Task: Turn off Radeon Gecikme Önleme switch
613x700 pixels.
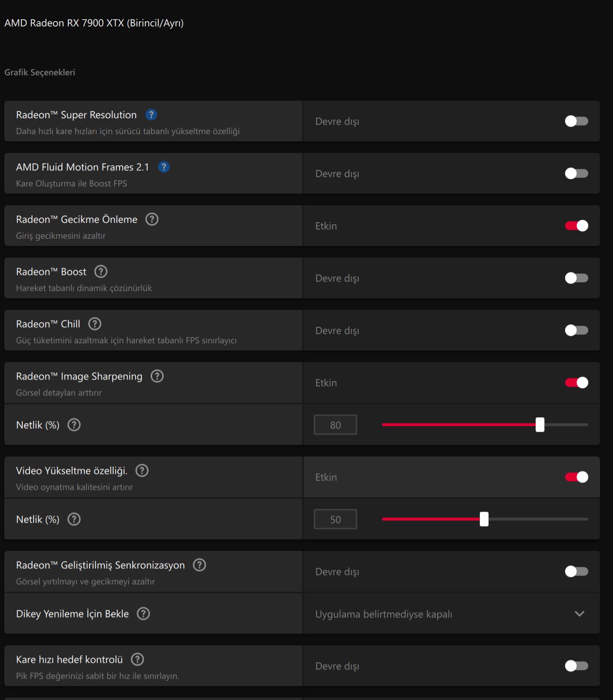Action: 576,226
